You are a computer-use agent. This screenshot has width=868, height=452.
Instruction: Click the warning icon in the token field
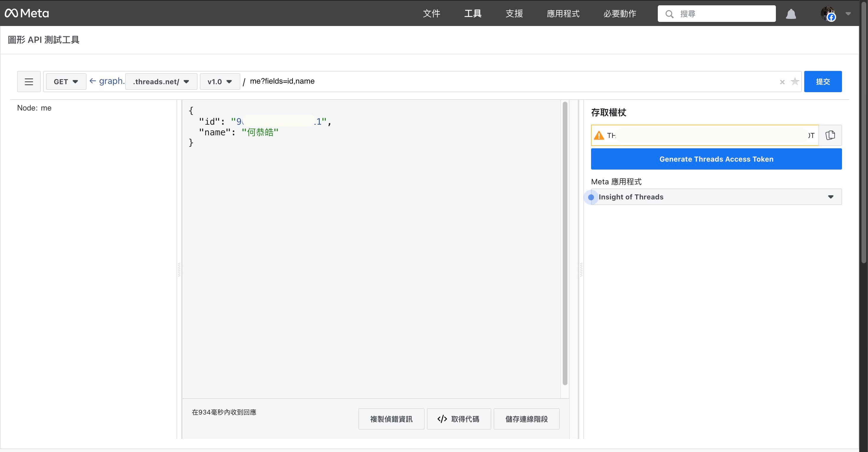coord(599,135)
